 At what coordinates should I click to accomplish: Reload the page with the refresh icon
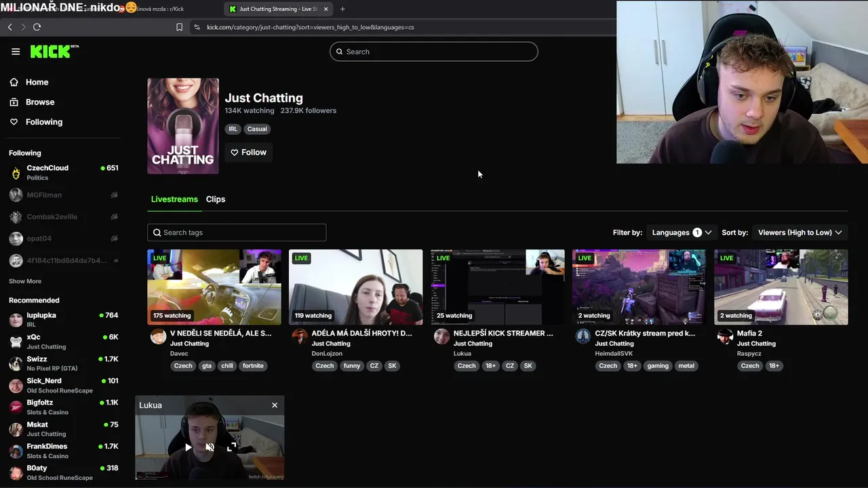(x=37, y=27)
